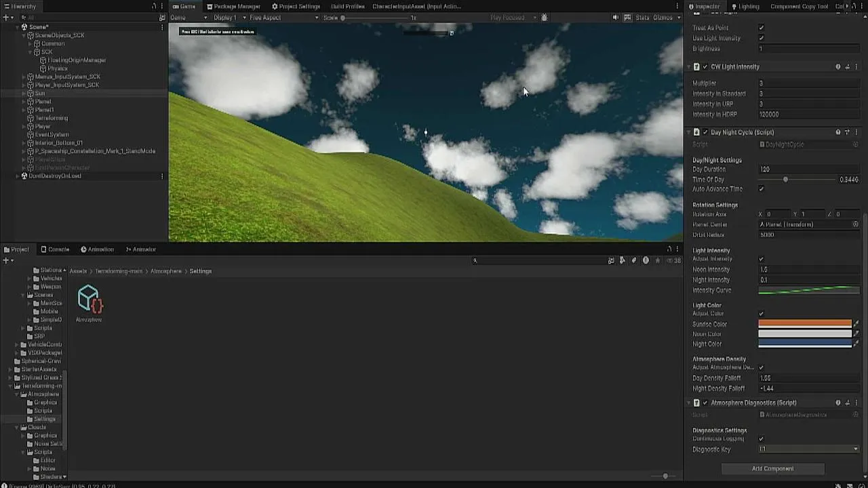Toggle the Stats button in Game view
The width and height of the screenshot is (868, 488).
[642, 18]
